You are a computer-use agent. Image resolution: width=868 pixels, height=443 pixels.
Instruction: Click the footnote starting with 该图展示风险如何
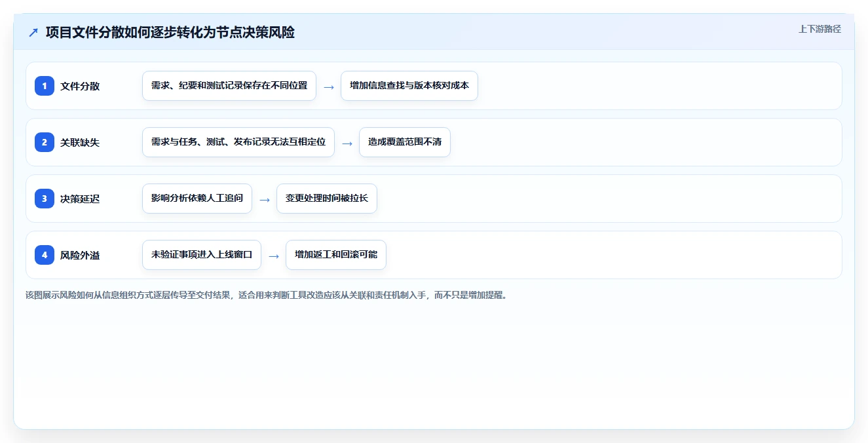(x=266, y=295)
